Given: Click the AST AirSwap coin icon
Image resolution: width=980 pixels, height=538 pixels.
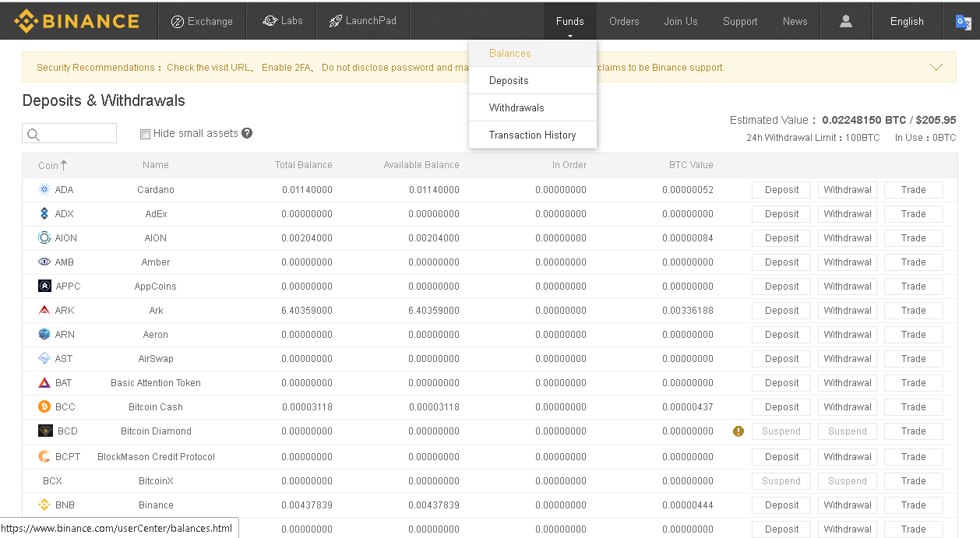Looking at the screenshot, I should coord(44,358).
